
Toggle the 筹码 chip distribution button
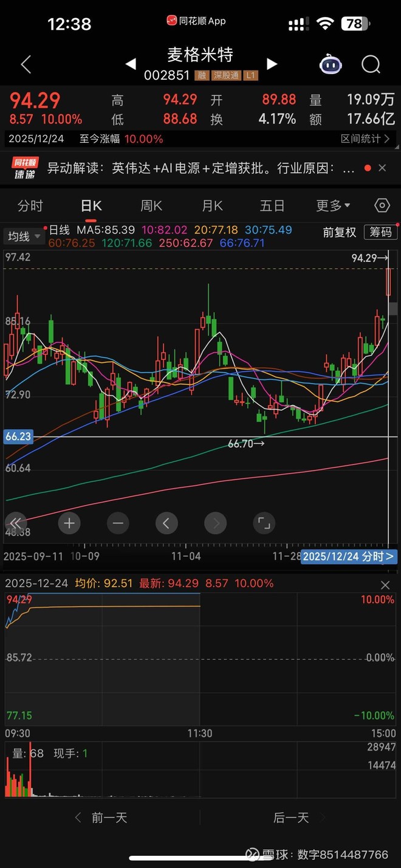[x=380, y=232]
